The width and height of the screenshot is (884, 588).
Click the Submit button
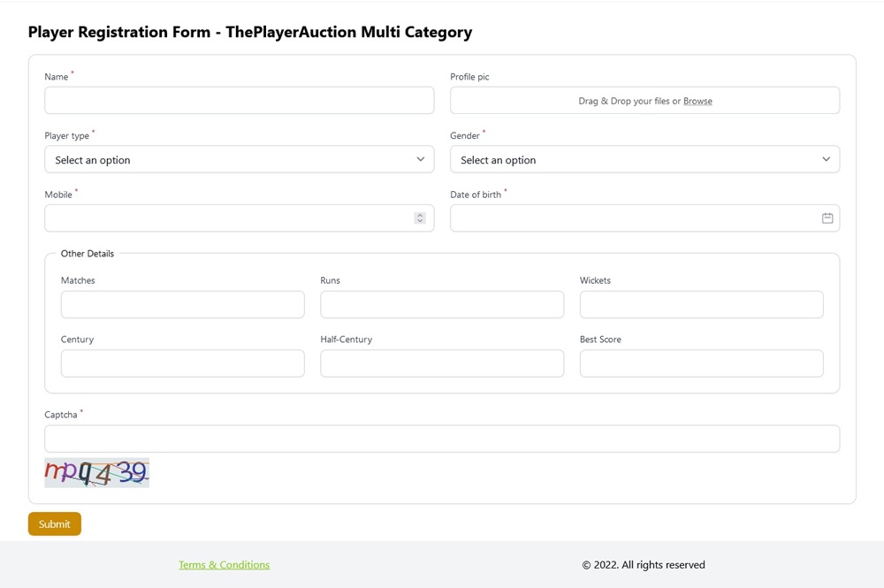point(54,523)
